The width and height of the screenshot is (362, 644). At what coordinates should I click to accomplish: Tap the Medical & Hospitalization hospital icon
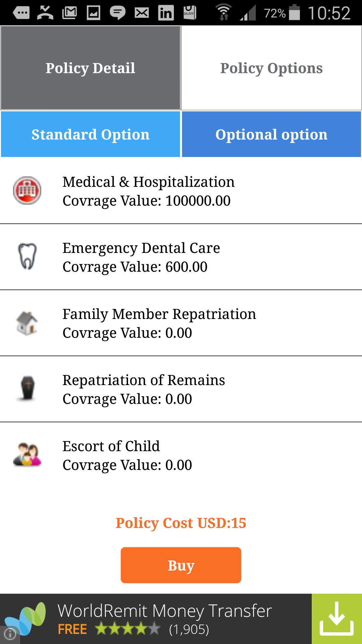27,191
